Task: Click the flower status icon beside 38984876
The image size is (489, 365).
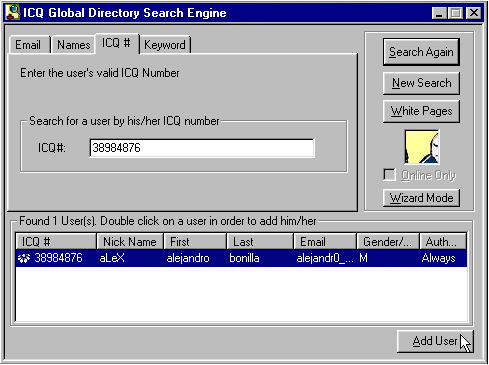Action: point(24,258)
